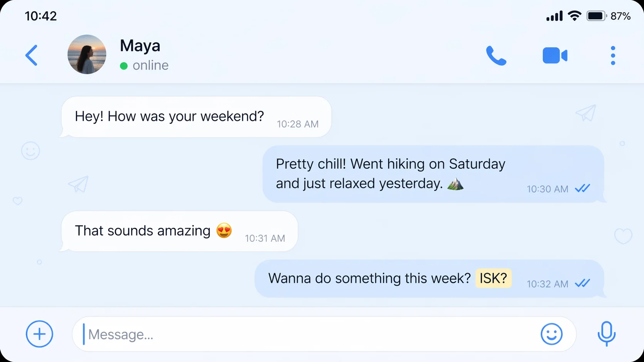This screenshot has width=644, height=362.
Task: Tap the heart-eyes emoji in Maya's message
Action: 224,231
